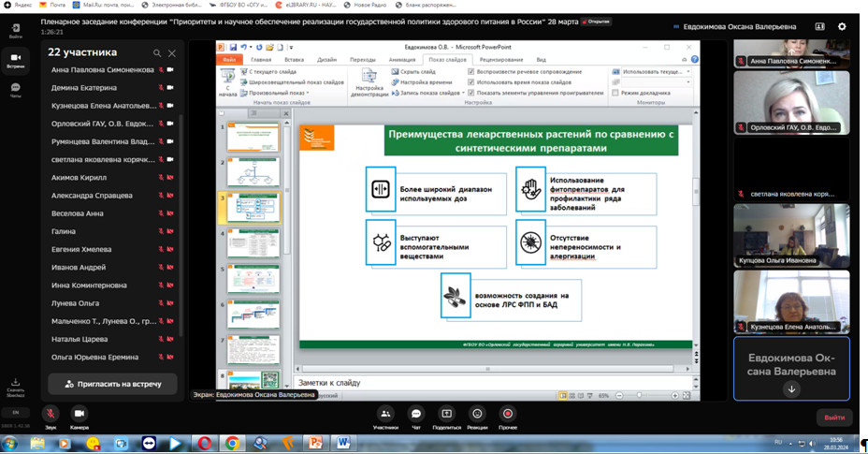This screenshot has width=868, height=454.
Task: Open the settings gear in the top right
Action: tap(841, 27)
